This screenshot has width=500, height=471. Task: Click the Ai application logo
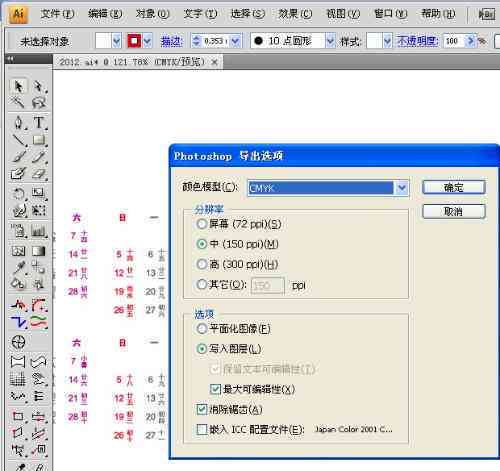[x=18, y=14]
